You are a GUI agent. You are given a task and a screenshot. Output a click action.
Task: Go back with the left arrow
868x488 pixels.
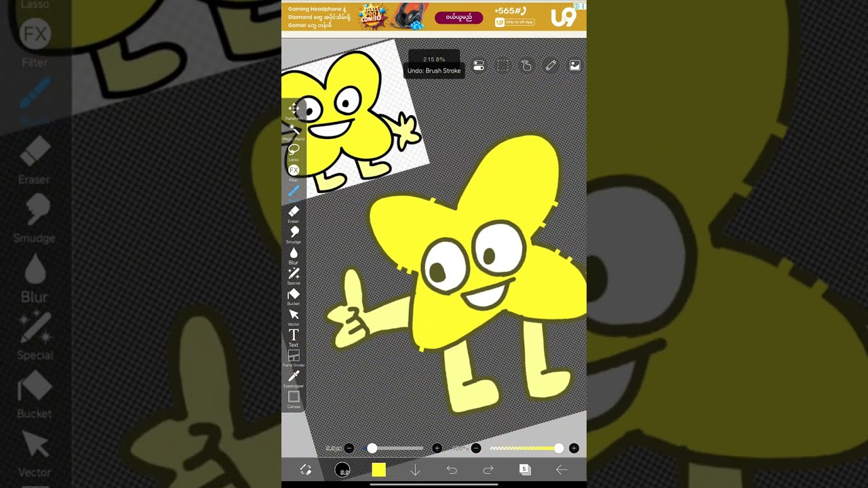561,470
